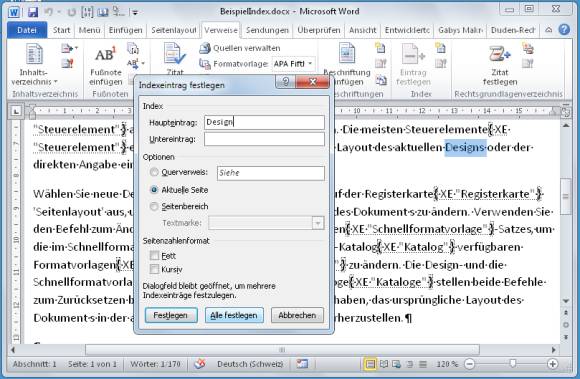580x379 pixels.
Task: Click the spelling check icon in status bar
Action: click(200, 364)
